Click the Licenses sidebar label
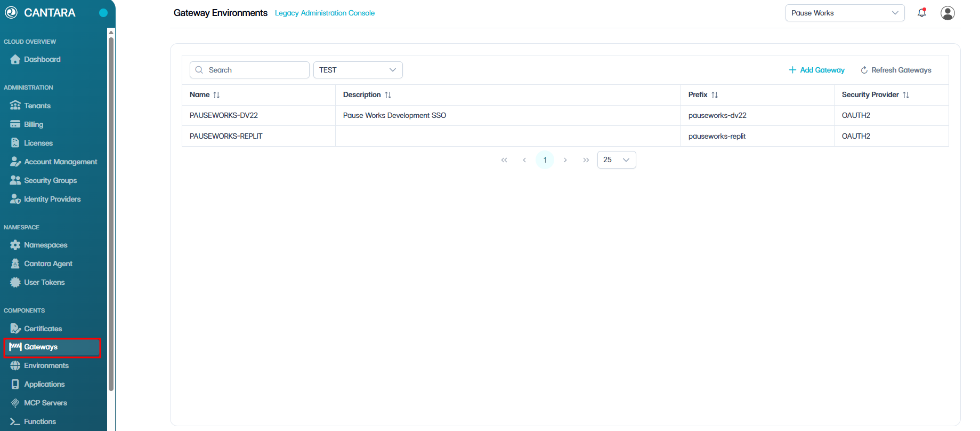This screenshot has height=431, width=980. [x=38, y=143]
